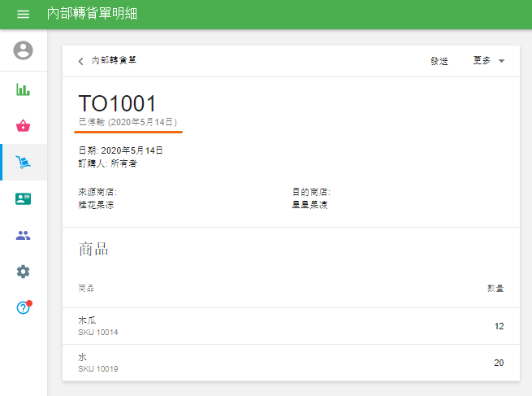Click the source store name 桂花果凍
This screenshot has width=532, height=396.
[x=96, y=205]
